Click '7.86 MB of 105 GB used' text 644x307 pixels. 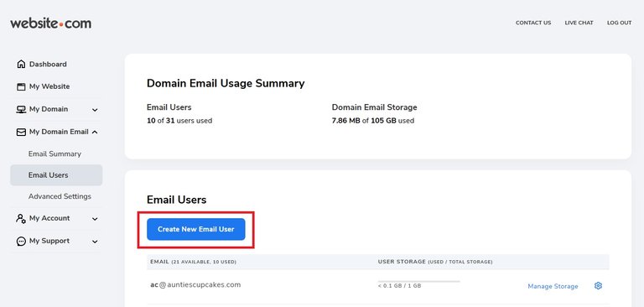click(373, 121)
